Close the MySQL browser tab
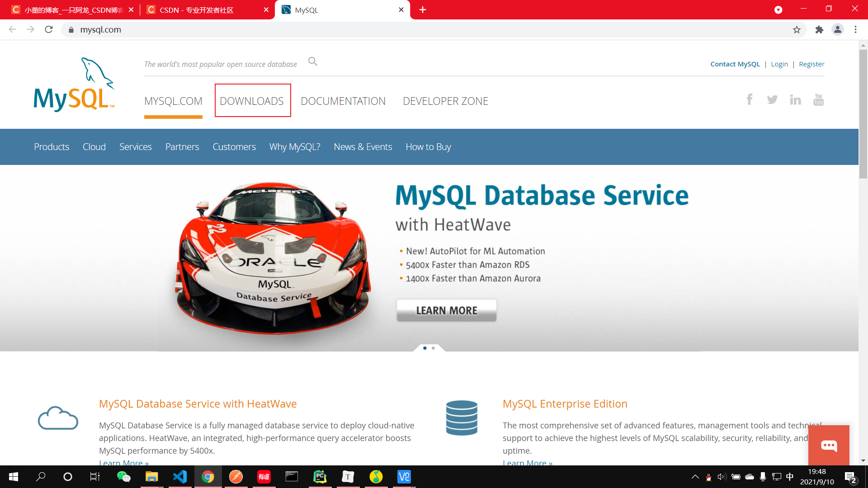 coord(401,10)
